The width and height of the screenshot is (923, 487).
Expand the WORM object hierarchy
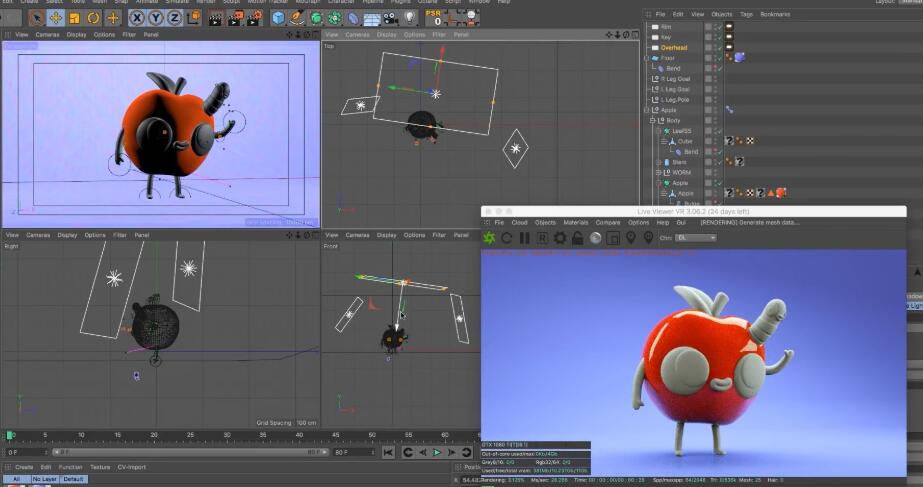[658, 173]
